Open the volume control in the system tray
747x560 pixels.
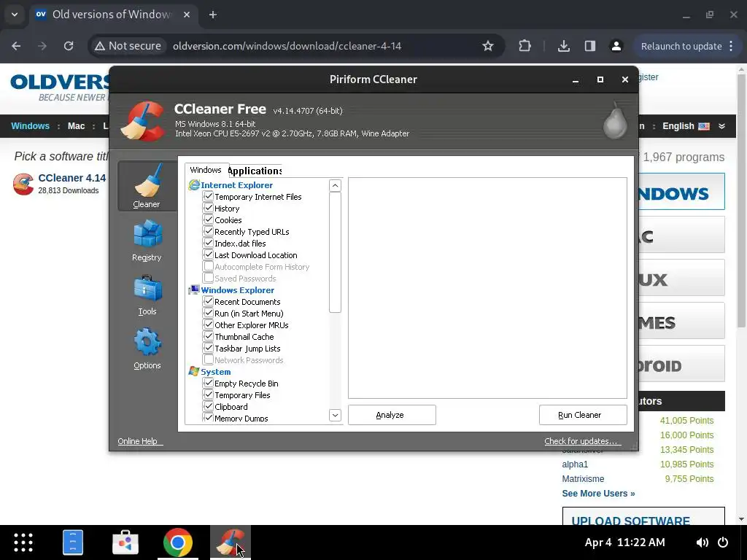(x=703, y=542)
